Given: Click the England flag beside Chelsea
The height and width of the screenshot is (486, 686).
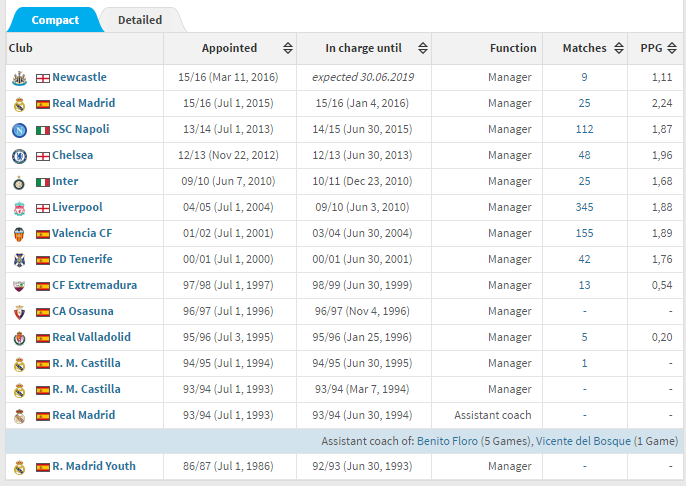Looking at the screenshot, I should 43,156.
